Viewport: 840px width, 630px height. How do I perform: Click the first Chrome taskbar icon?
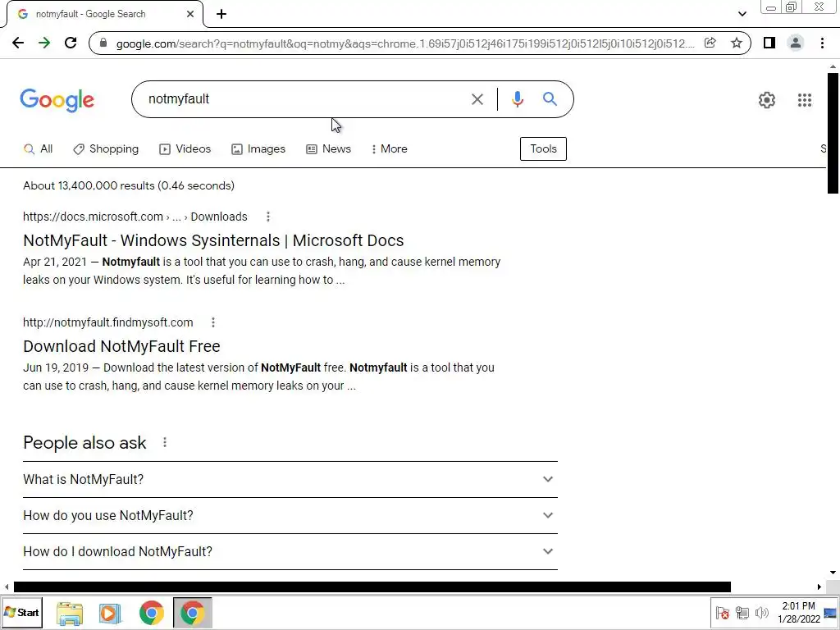click(x=152, y=614)
